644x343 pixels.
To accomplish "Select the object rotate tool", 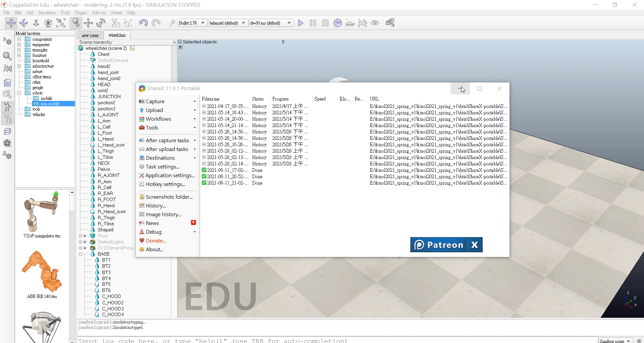I will [101, 23].
